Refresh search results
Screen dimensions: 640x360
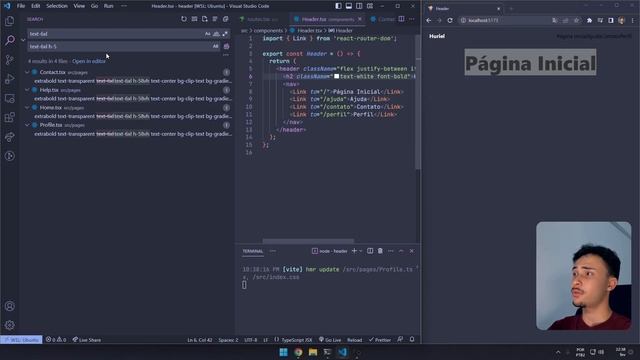[184, 19]
